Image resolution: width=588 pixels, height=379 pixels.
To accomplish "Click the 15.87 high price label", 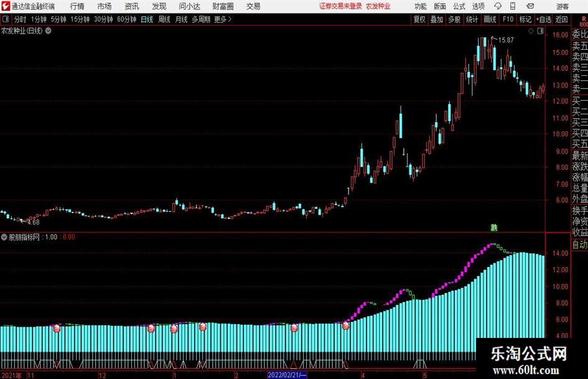I will 506,40.
